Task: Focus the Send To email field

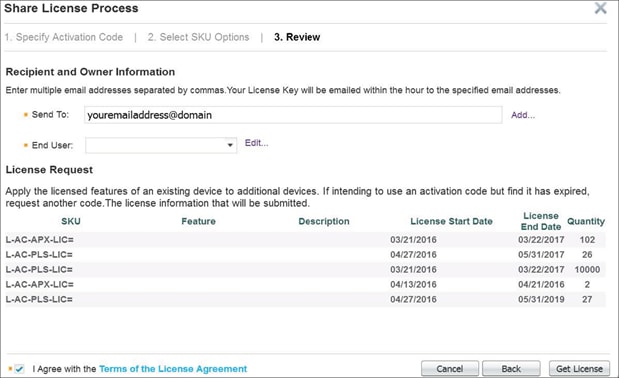Action: tap(293, 115)
